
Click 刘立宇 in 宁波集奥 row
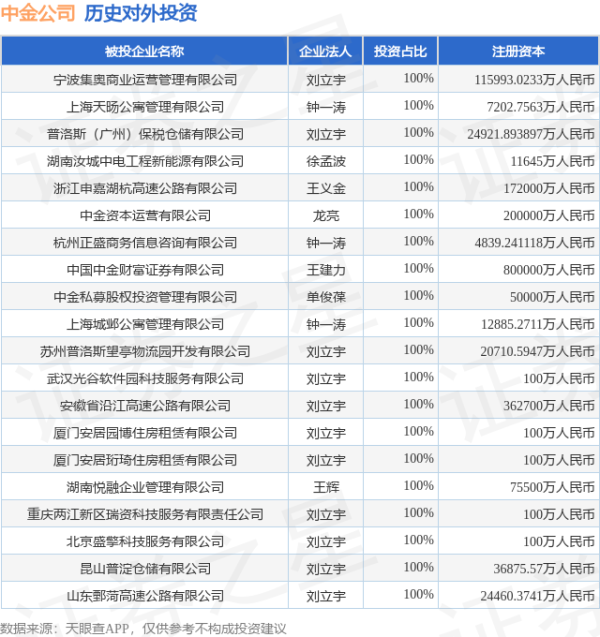(326, 80)
